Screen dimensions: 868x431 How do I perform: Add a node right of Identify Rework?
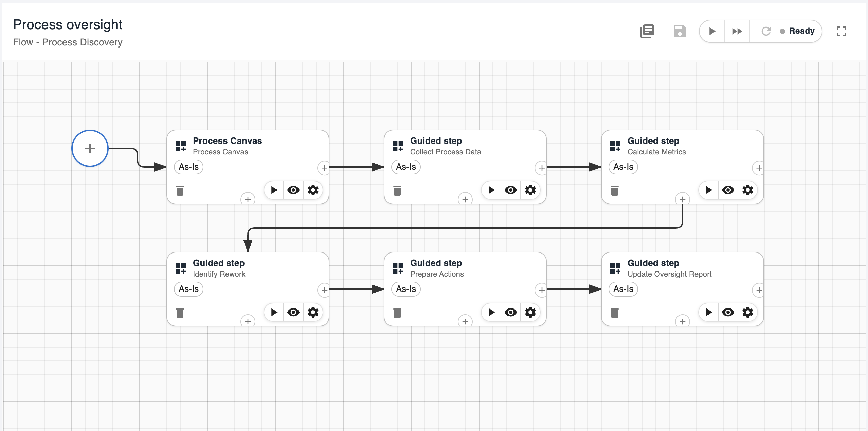[x=324, y=290]
